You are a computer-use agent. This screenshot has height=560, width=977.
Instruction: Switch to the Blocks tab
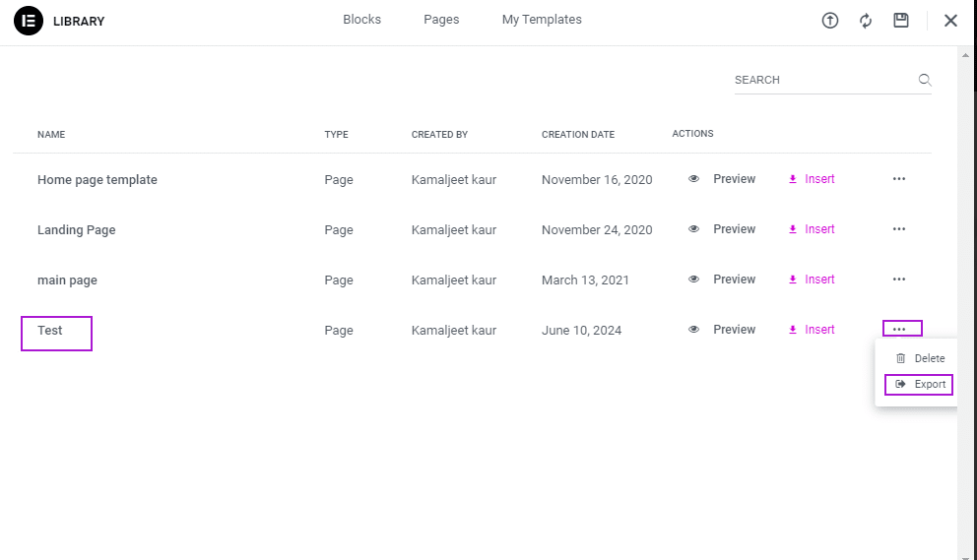pyautogui.click(x=362, y=20)
